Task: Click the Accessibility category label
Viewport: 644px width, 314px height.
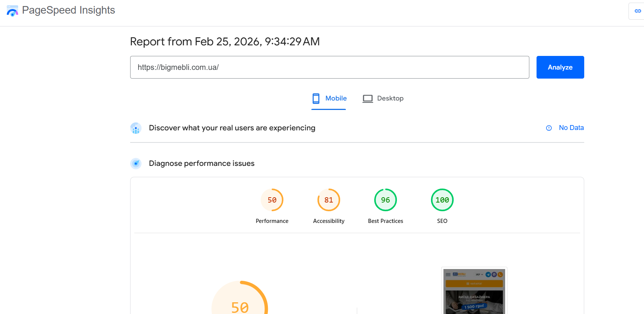Action: [329, 221]
